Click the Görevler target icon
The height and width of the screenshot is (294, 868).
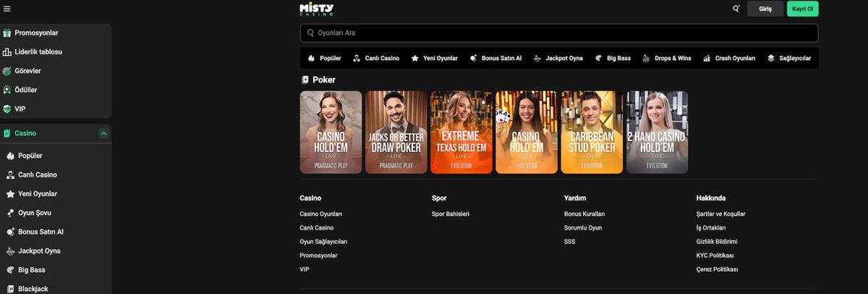click(7, 71)
